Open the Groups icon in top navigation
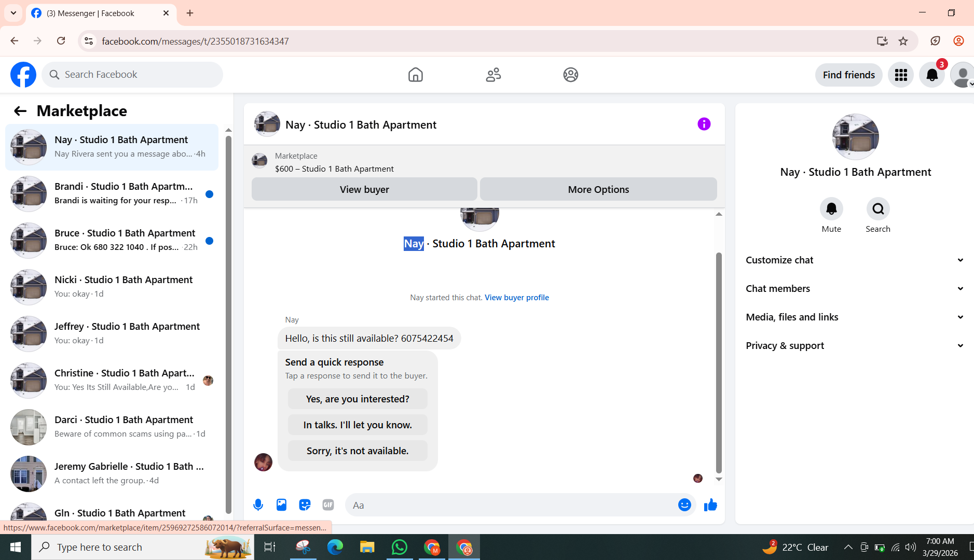This screenshot has height=560, width=974. (x=571, y=75)
